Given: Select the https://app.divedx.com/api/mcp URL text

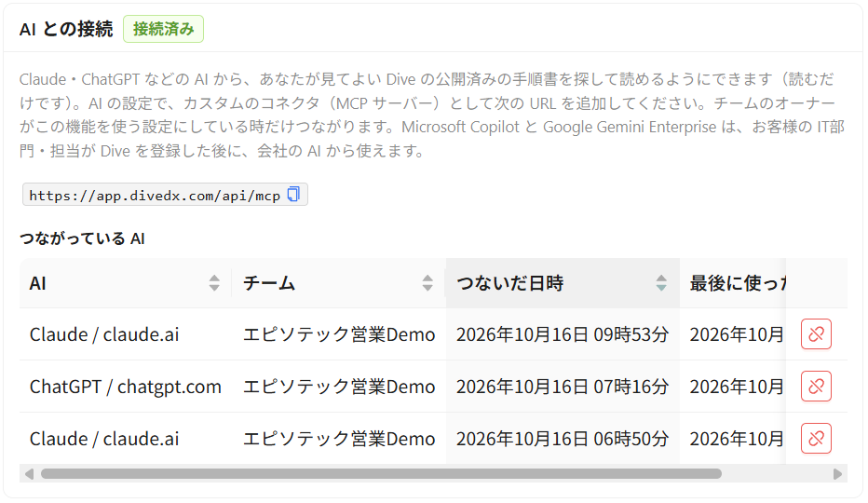Looking at the screenshot, I should 155,196.
